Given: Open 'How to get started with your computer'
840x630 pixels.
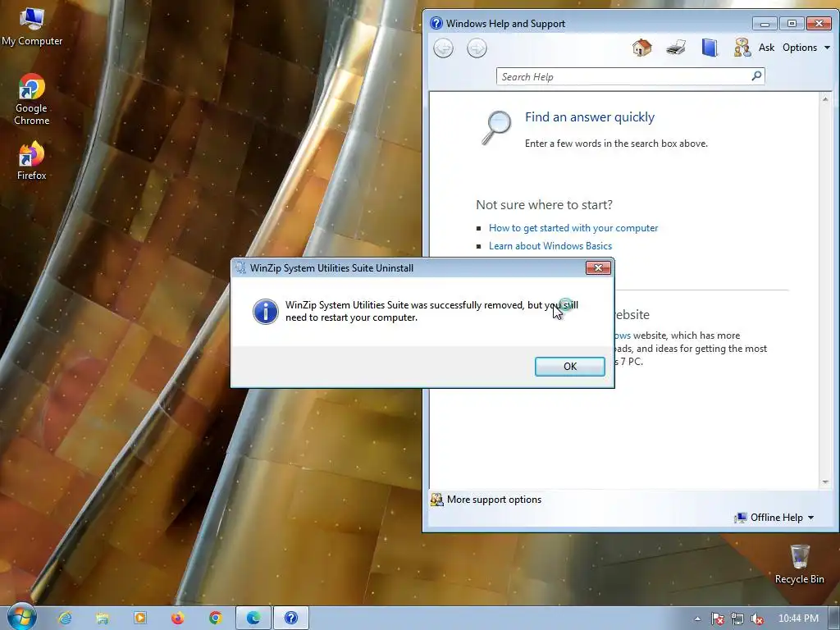Looking at the screenshot, I should point(573,228).
